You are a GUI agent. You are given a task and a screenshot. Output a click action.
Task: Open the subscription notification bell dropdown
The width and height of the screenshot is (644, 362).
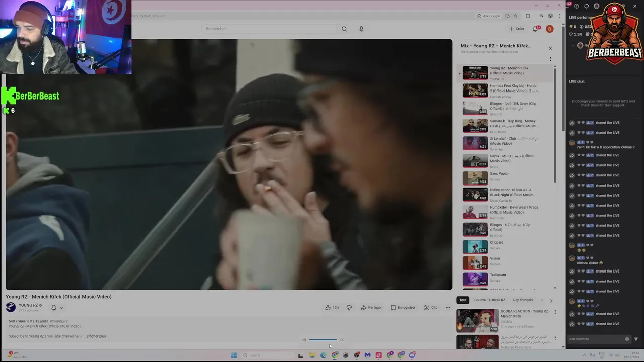point(57,308)
